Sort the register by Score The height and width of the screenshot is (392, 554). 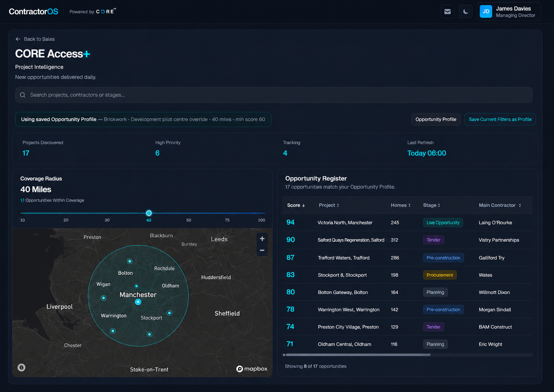tap(296, 205)
